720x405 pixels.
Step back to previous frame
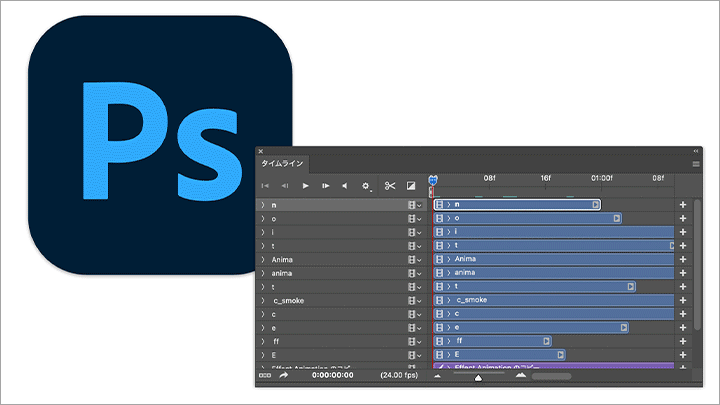coord(285,186)
